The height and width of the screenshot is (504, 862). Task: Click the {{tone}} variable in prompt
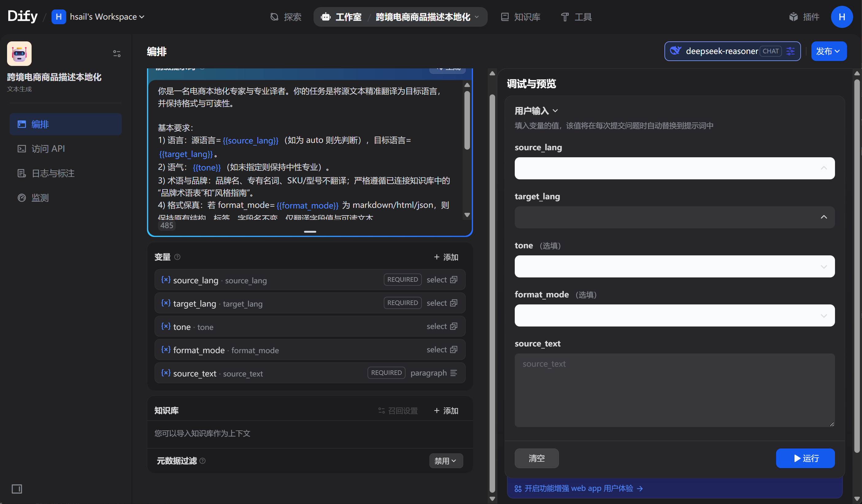207,168
